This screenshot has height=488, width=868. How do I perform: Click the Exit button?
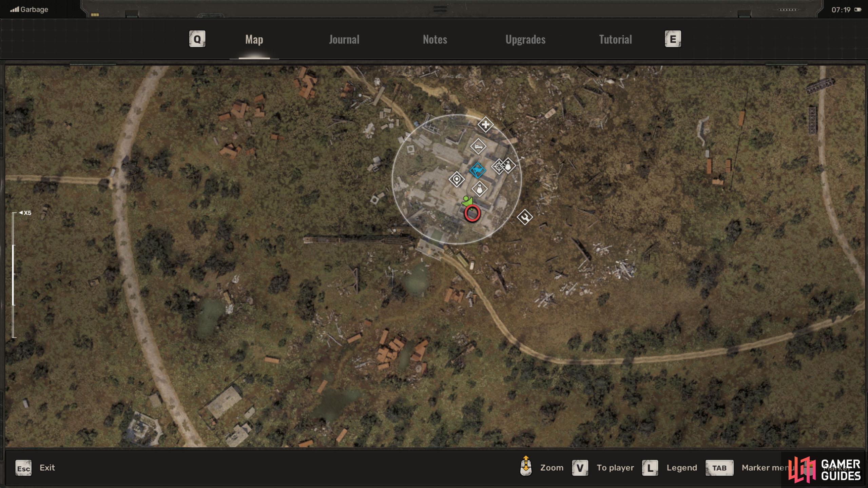pos(47,468)
